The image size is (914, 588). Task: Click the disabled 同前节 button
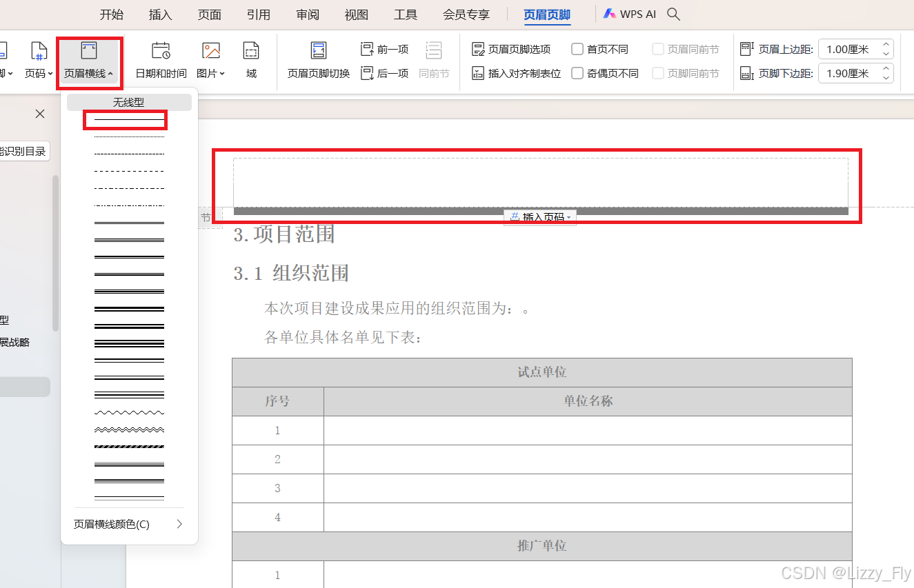pos(434,61)
